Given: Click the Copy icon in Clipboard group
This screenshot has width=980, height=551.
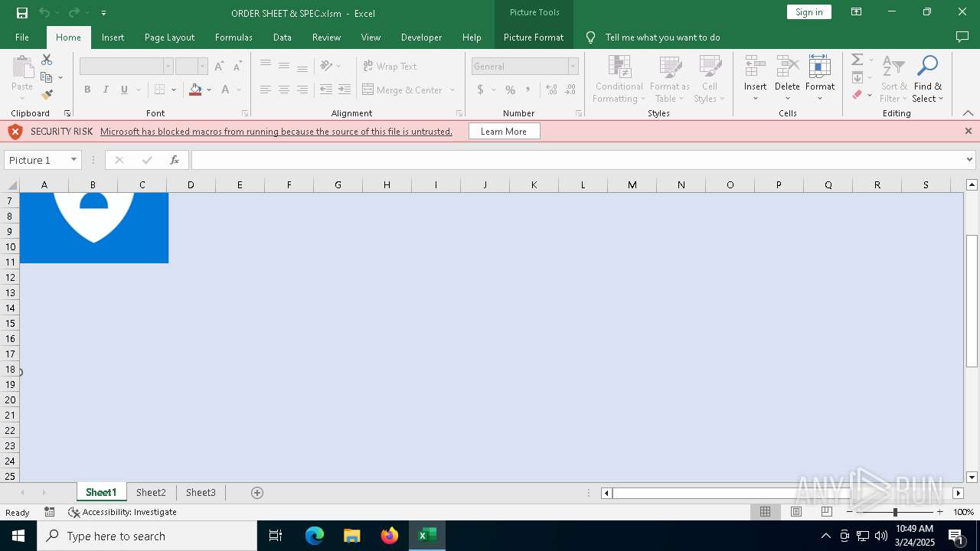Looking at the screenshot, I should click(x=47, y=77).
